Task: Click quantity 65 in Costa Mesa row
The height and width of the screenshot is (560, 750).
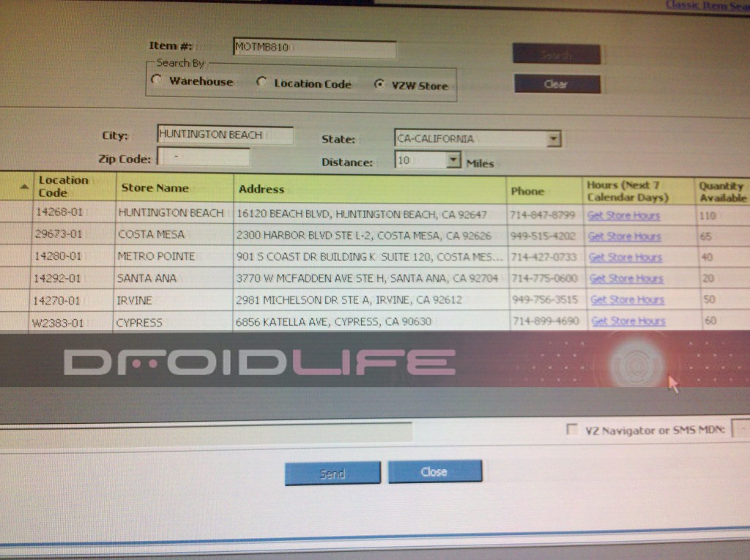Action: pos(705,236)
